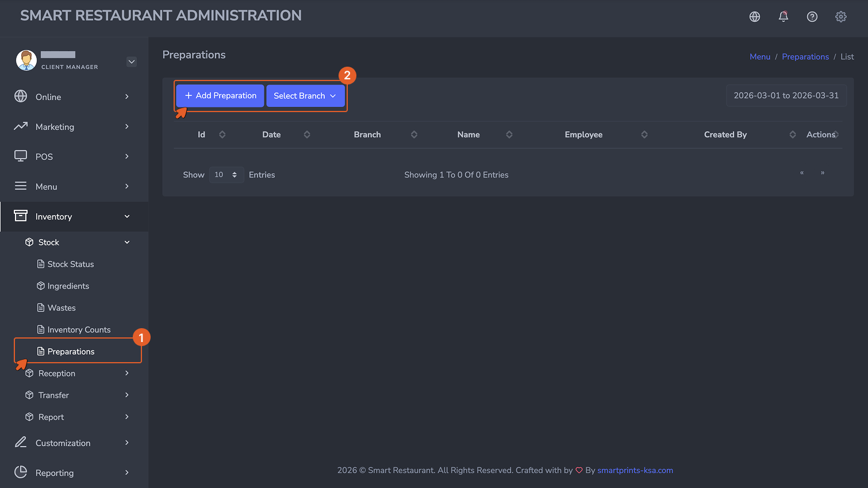Image resolution: width=868 pixels, height=488 pixels.
Task: Open the smartprints-ksa.com footer link
Action: [x=635, y=470]
